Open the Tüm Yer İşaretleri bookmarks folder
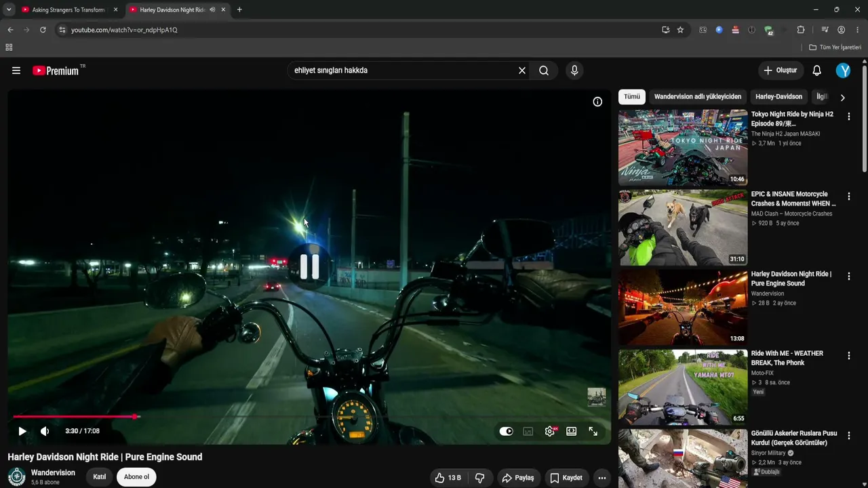This screenshot has width=868, height=488. (x=835, y=47)
